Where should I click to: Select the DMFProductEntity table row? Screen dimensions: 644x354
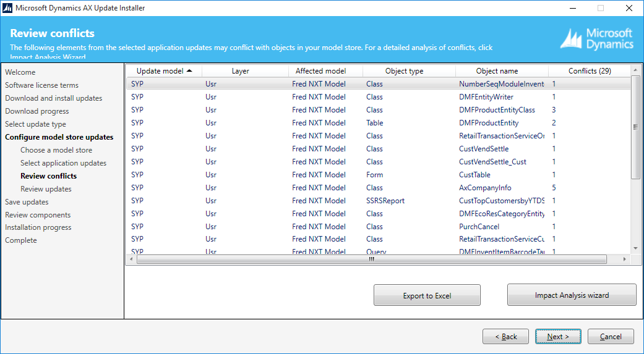click(x=378, y=123)
